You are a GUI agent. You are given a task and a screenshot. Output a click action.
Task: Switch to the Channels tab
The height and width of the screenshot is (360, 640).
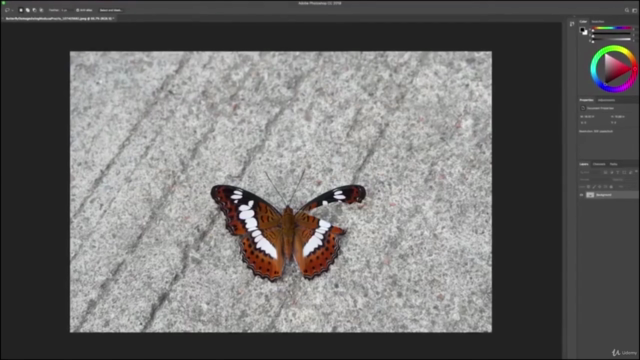click(x=599, y=164)
